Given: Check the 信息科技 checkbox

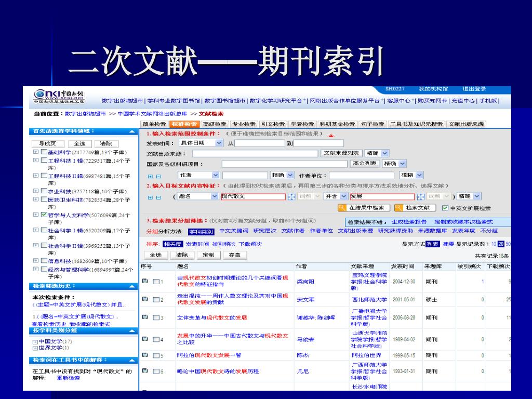Looking at the screenshot, I should pyautogui.click(x=44, y=261).
